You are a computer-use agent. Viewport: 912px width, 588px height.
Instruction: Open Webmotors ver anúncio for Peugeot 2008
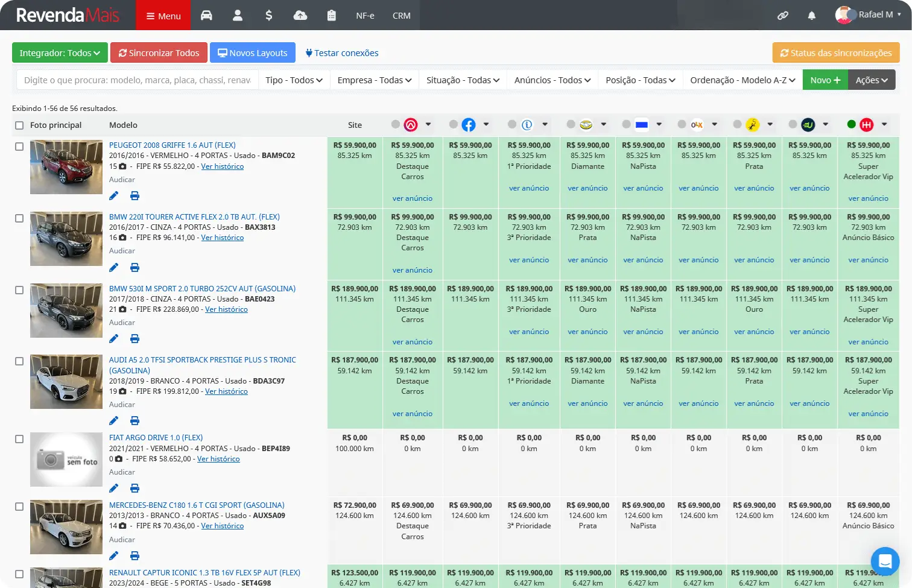coord(413,198)
